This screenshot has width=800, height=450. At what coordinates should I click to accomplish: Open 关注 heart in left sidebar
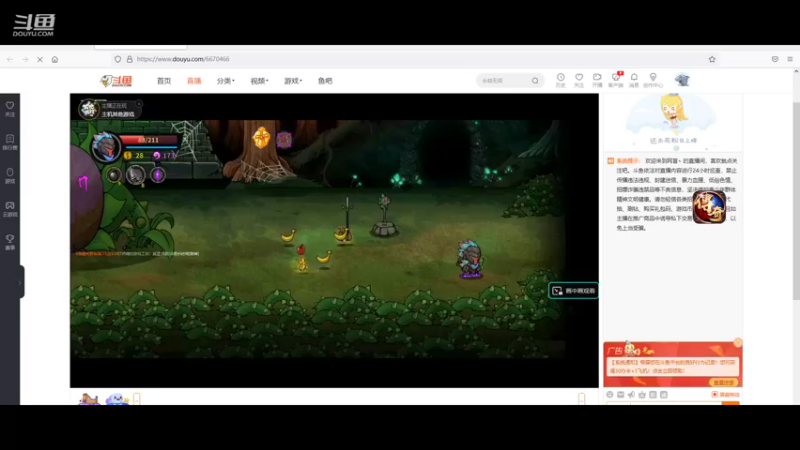point(10,109)
